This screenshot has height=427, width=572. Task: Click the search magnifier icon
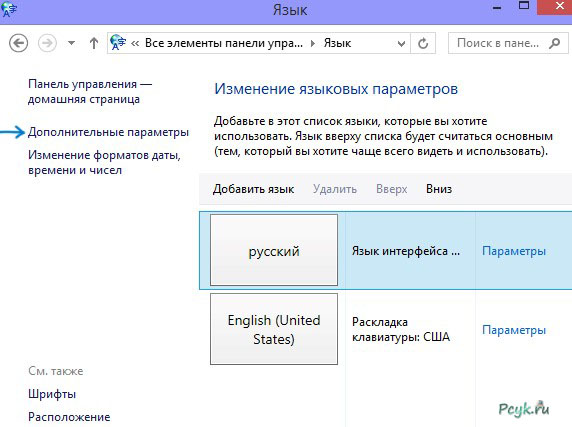pyautogui.click(x=554, y=43)
